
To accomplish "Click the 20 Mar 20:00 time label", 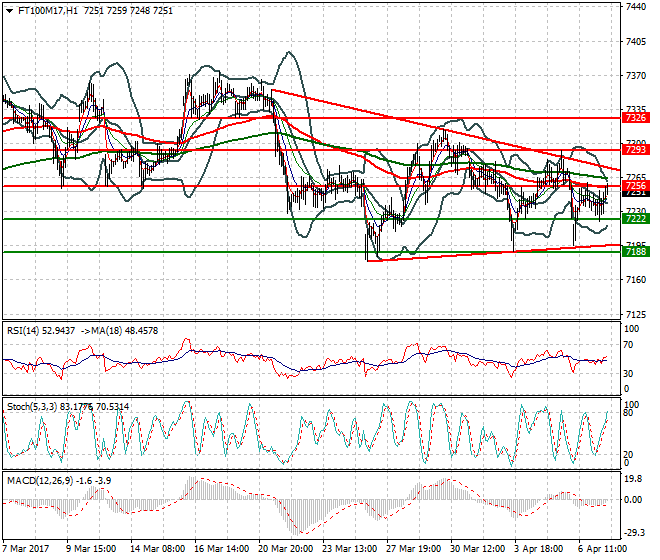I will point(286,549).
